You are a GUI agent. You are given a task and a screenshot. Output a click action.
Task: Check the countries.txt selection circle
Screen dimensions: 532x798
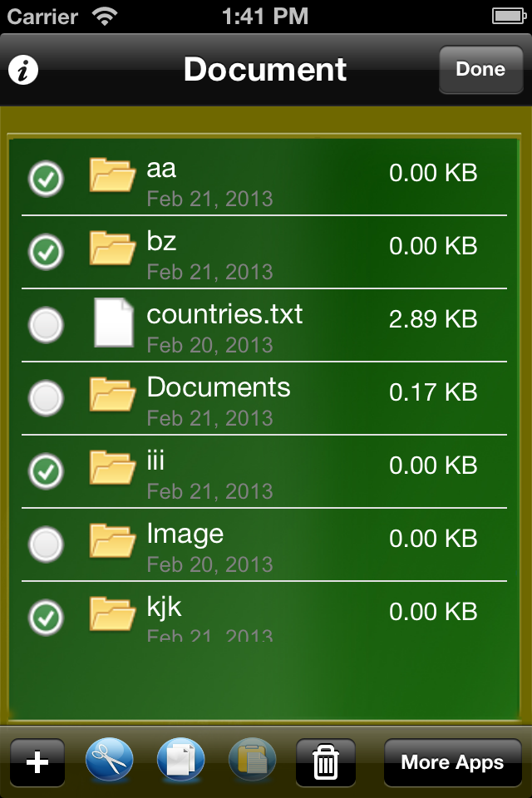pos(46,325)
